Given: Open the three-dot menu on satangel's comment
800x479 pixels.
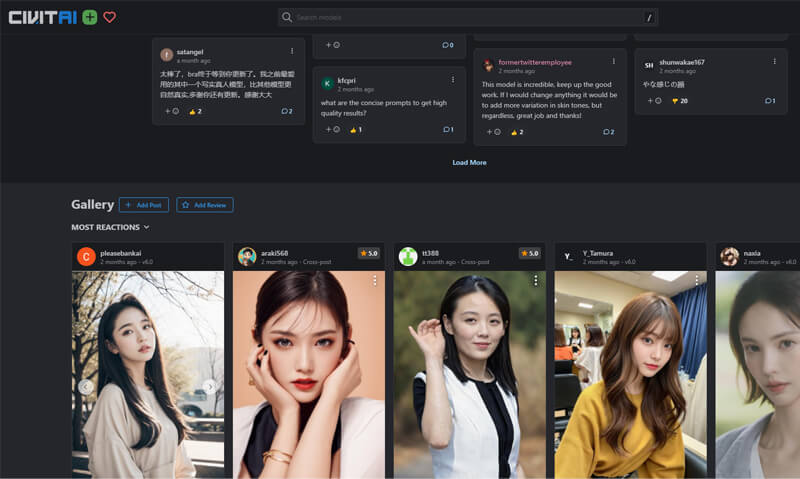Looking at the screenshot, I should point(292,51).
